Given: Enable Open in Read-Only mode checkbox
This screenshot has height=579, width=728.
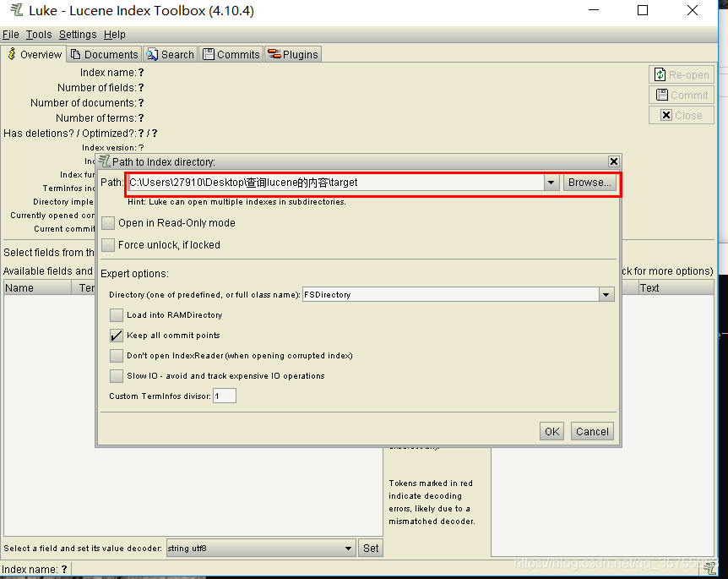Looking at the screenshot, I should coord(108,223).
